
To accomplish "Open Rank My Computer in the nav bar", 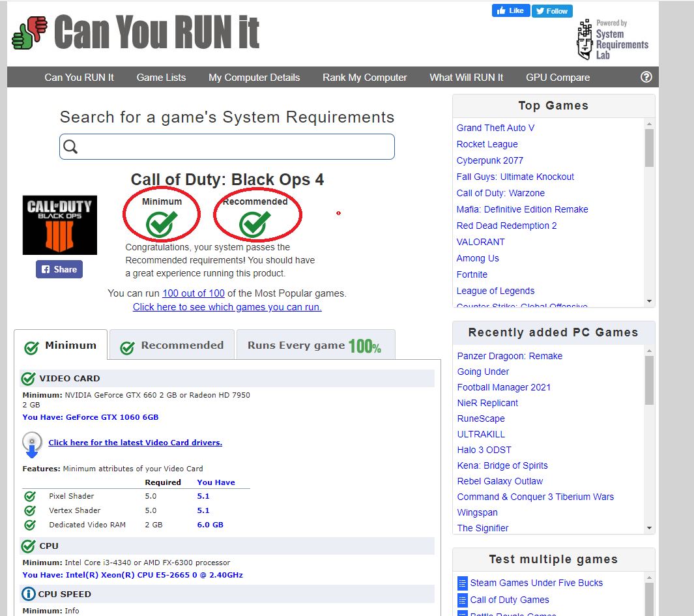I will 365,78.
